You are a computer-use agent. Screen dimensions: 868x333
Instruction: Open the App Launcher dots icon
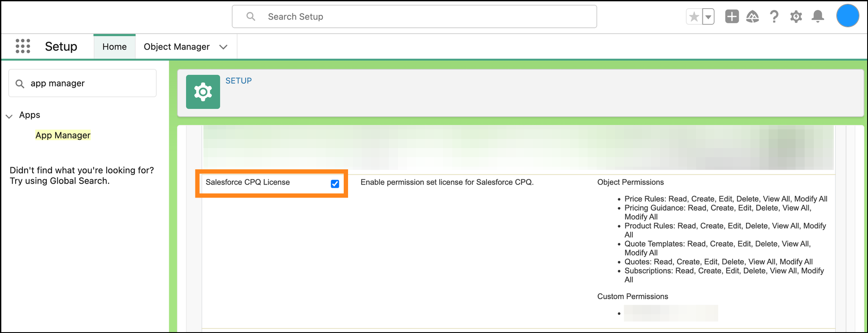coord(23,46)
